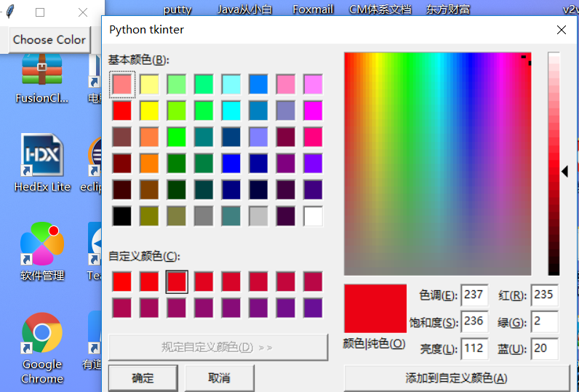Select pure yellow basic color swatch
Screen dimensions: 579x392
[149, 111]
